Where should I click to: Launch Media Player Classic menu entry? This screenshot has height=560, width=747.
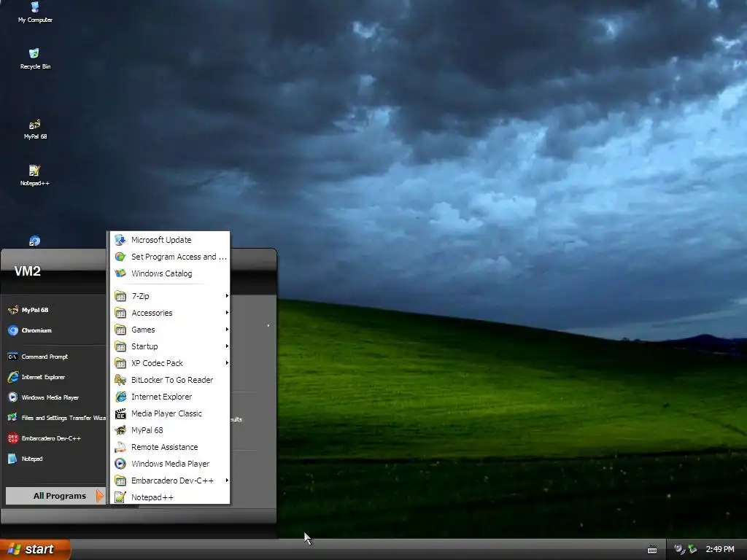(x=170, y=413)
